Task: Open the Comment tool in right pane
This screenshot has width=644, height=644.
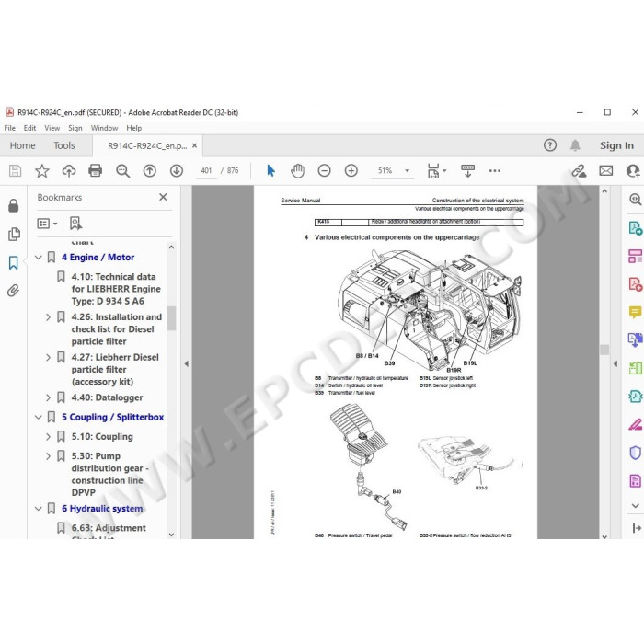Action: [x=635, y=312]
